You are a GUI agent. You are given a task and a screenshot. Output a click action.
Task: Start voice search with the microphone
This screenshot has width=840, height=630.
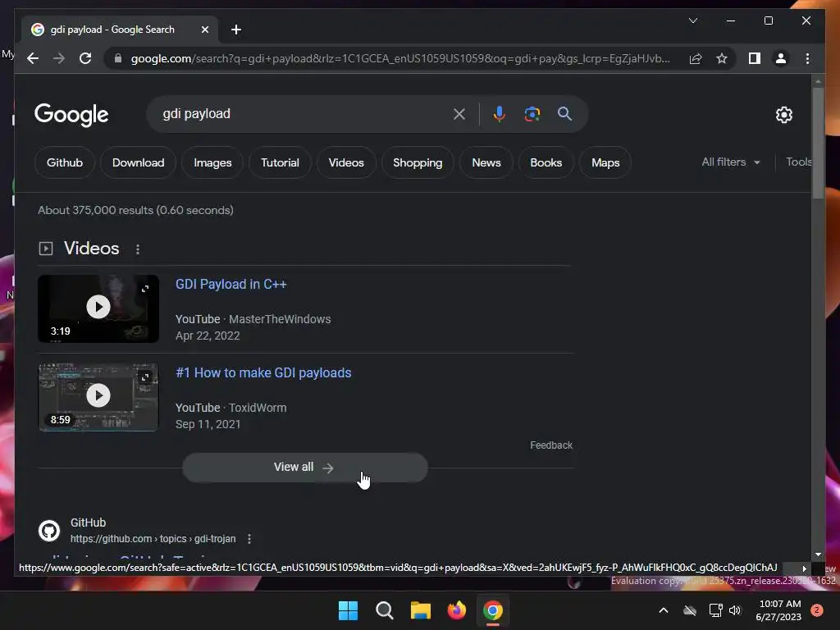point(499,113)
